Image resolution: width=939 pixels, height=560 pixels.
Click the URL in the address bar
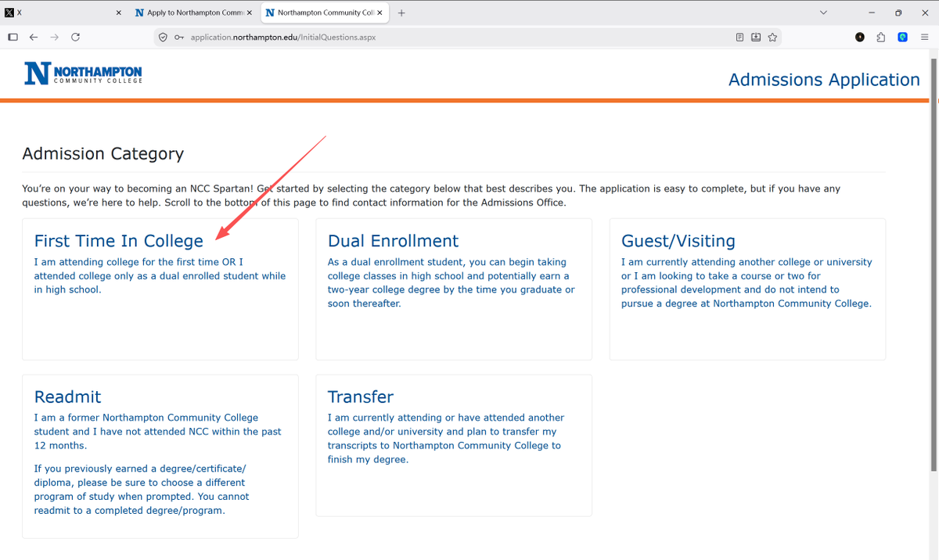(283, 37)
